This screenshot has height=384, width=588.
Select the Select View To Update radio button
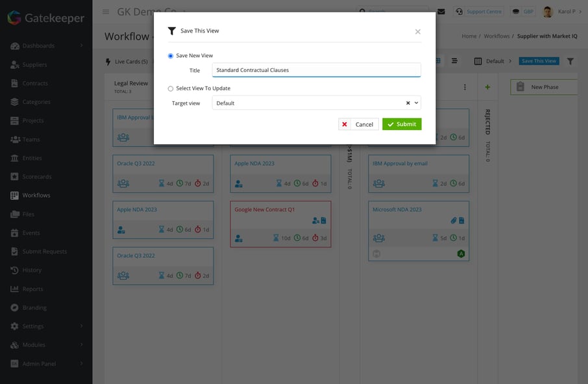coord(169,88)
